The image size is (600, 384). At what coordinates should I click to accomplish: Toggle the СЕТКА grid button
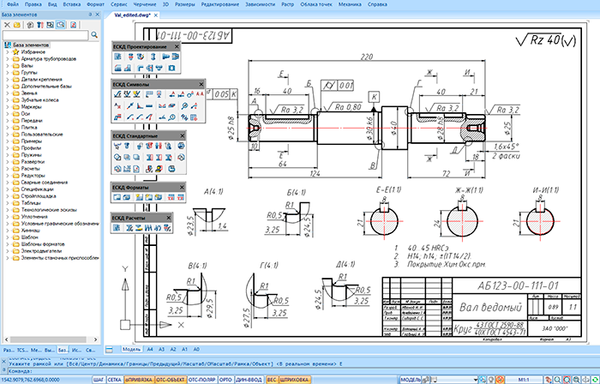[114, 379]
